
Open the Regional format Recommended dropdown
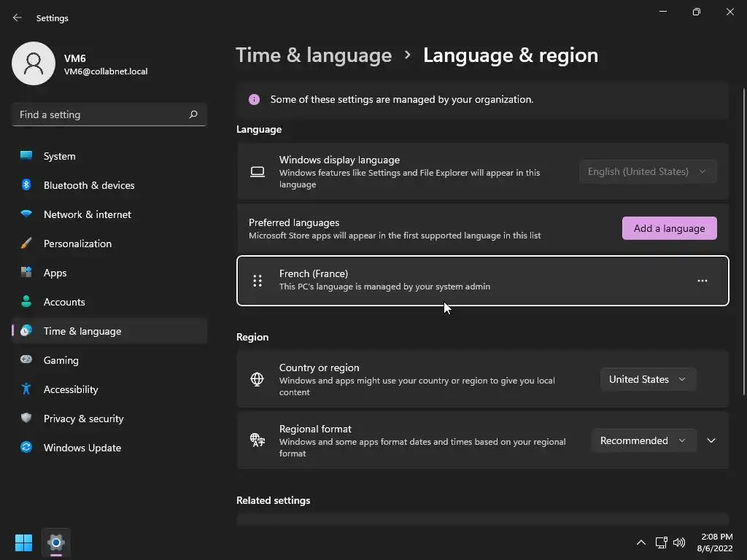[x=642, y=440]
